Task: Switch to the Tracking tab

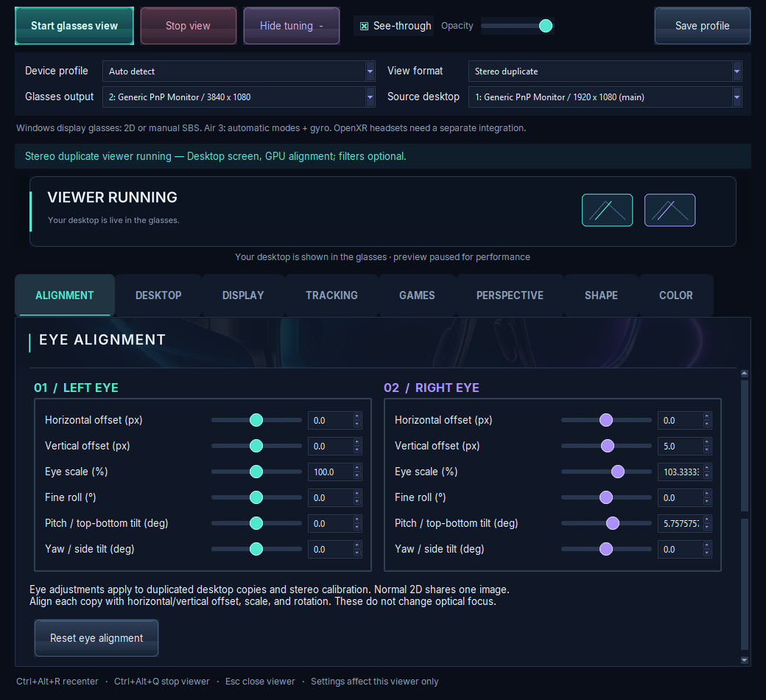Action: pos(331,295)
